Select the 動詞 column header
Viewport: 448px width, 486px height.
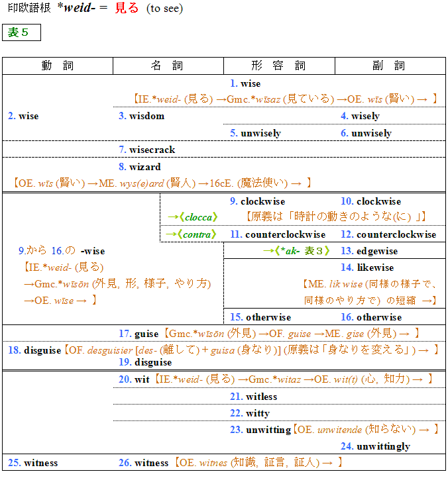point(58,66)
